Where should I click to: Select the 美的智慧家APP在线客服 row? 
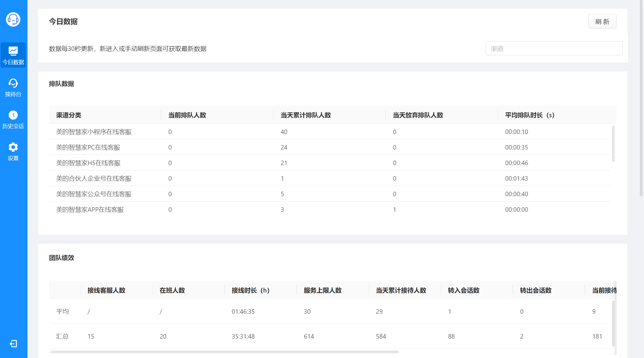click(330, 209)
